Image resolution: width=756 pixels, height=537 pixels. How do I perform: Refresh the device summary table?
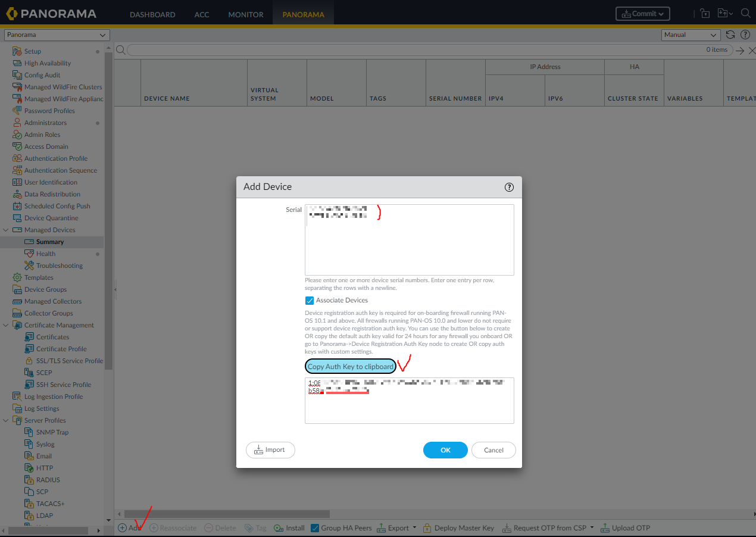click(x=730, y=35)
